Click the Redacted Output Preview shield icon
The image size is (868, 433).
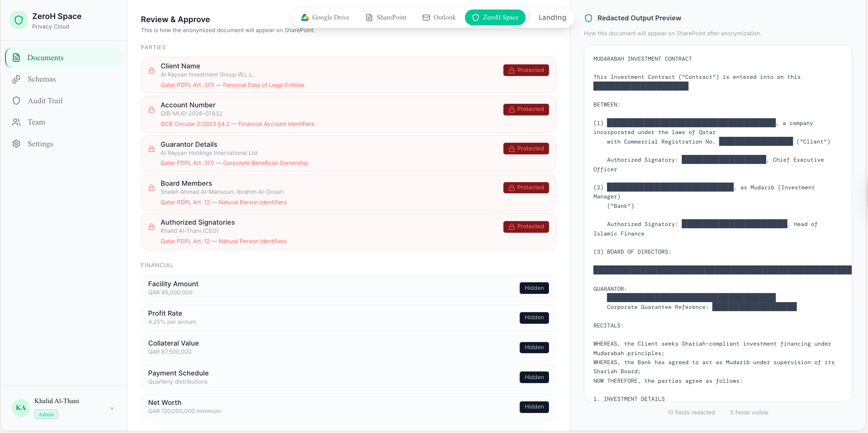pyautogui.click(x=588, y=18)
